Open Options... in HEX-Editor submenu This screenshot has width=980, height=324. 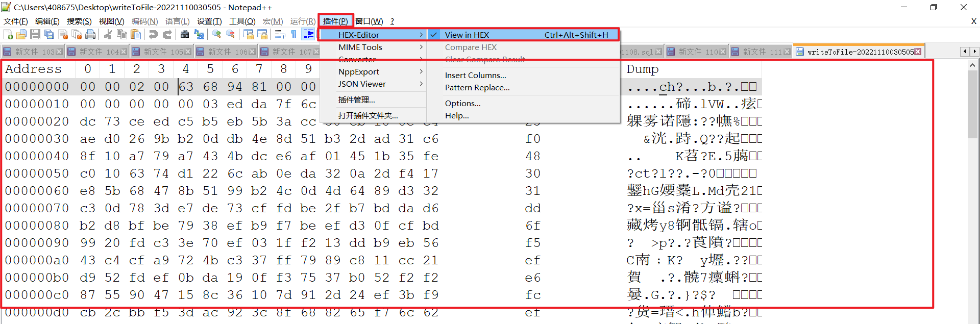(523, 103)
